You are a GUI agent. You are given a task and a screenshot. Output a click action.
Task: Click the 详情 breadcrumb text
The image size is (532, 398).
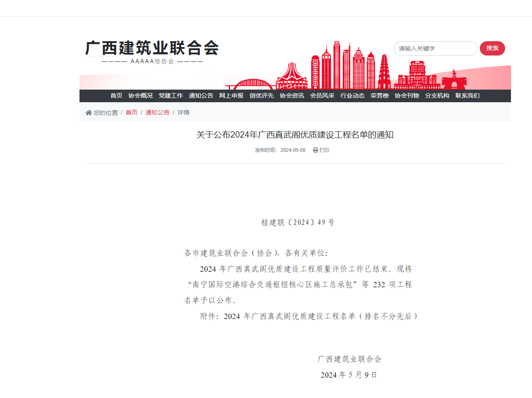pos(183,113)
